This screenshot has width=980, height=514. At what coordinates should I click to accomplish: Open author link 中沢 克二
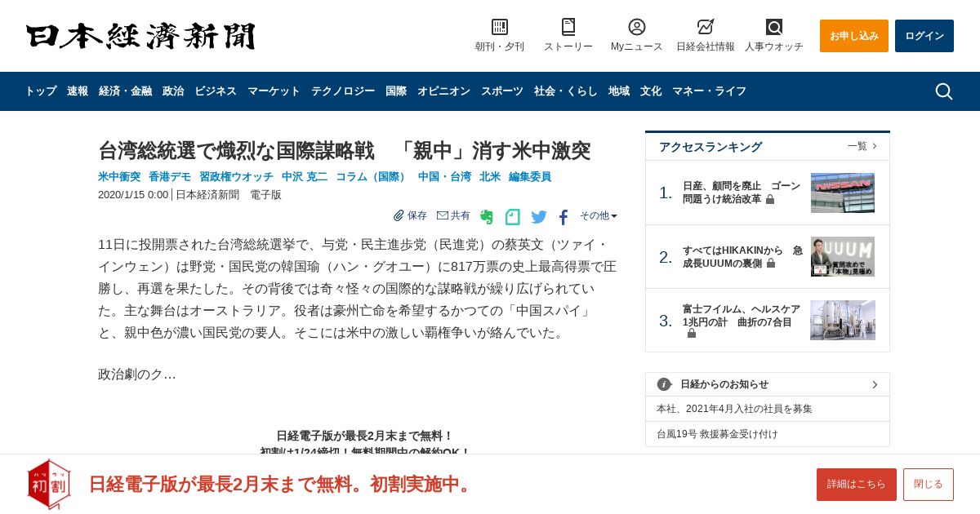click(x=305, y=176)
